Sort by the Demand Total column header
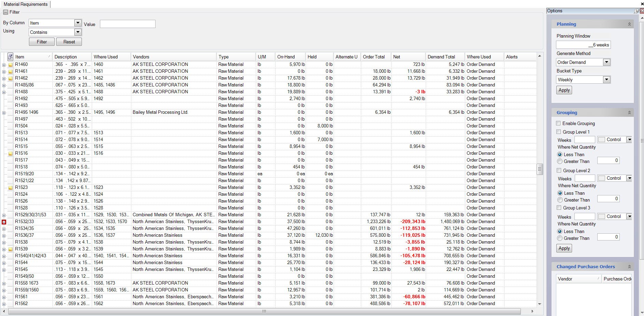This screenshot has height=316, width=644. click(445, 57)
